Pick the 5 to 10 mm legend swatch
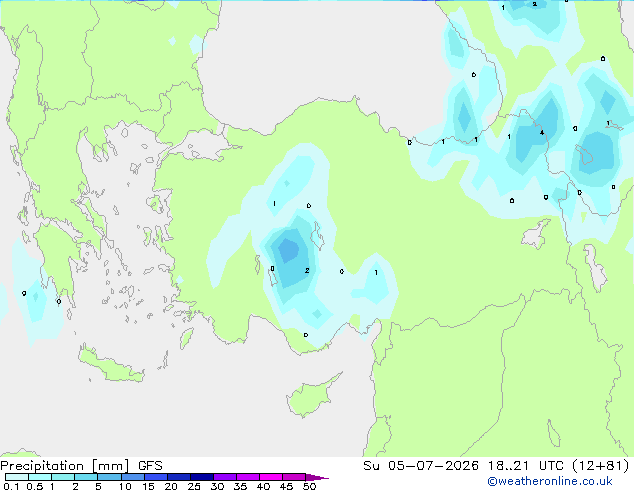This screenshot has height=490, width=634. point(109,477)
